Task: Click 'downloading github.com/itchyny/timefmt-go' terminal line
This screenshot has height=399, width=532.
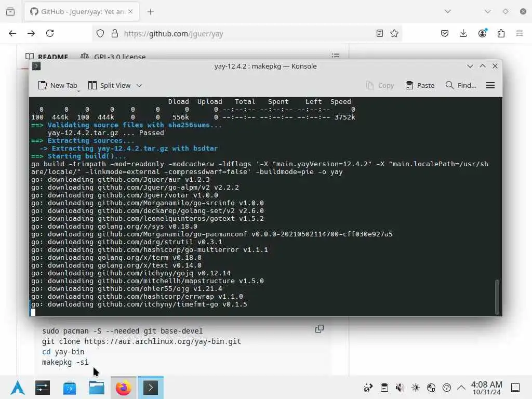Action: (x=139, y=304)
